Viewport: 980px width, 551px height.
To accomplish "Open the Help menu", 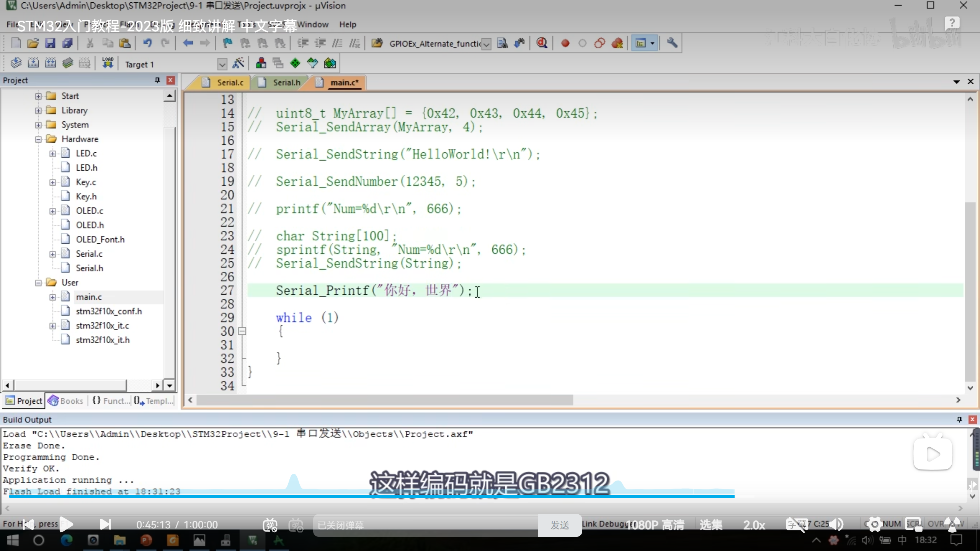I will coord(347,24).
